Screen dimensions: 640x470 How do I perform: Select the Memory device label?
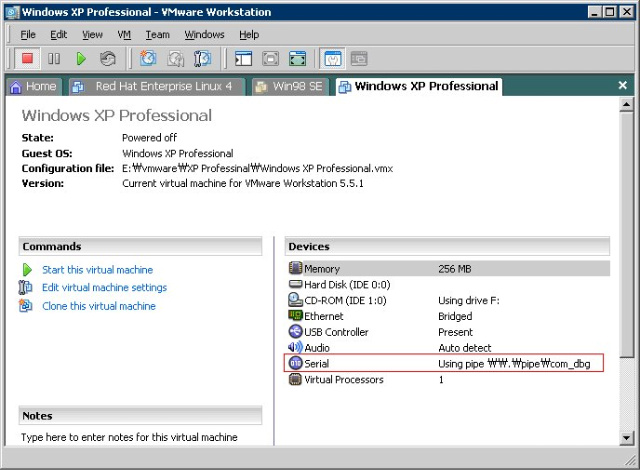click(x=322, y=269)
